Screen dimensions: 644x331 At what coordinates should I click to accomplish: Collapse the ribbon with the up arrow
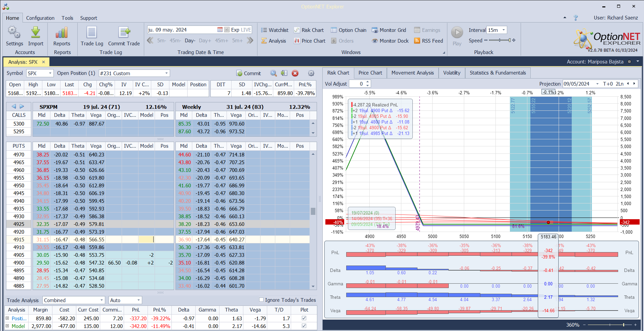pos(565,17)
